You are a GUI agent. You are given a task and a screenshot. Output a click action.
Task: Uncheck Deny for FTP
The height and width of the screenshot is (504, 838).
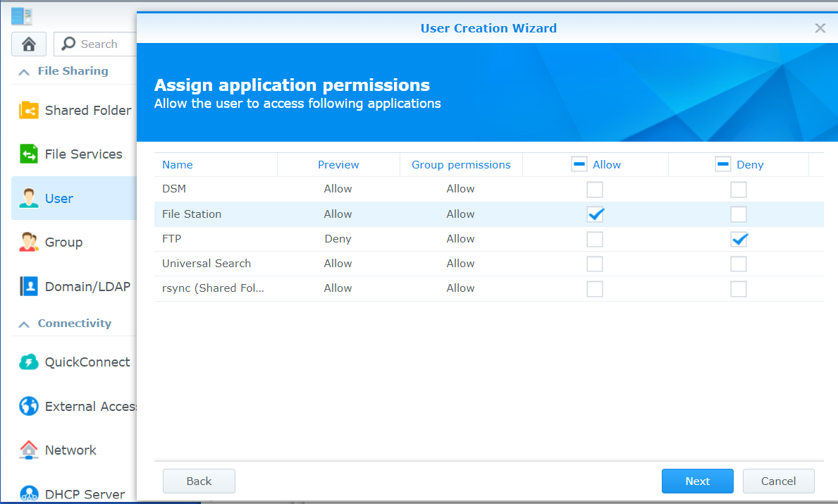click(739, 239)
